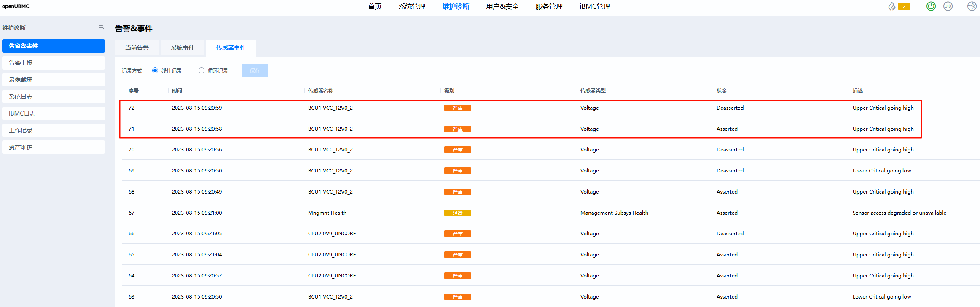
Task: Open the 系统管理 top menu
Action: pyautogui.click(x=412, y=6)
